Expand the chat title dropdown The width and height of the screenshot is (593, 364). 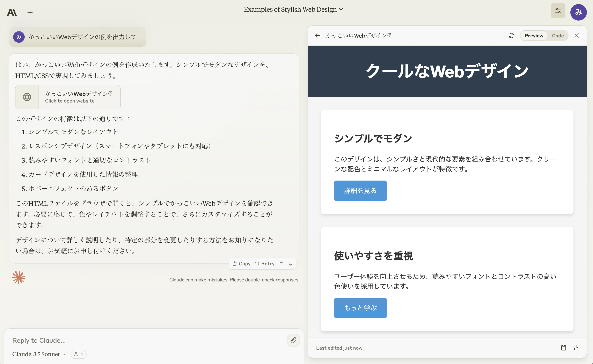point(293,9)
